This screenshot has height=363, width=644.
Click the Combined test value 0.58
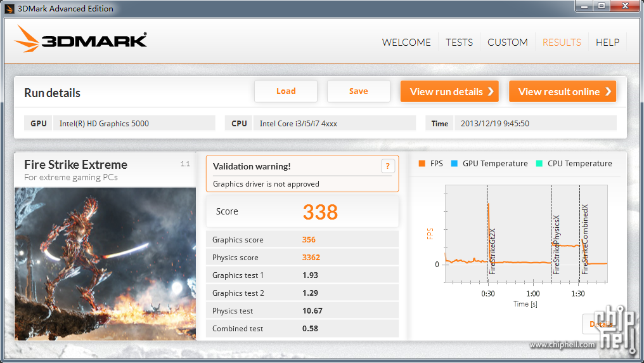310,329
